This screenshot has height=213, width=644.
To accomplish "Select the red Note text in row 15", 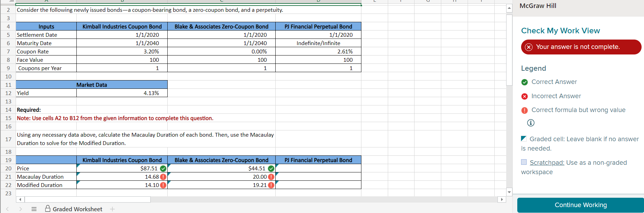I will point(115,118).
